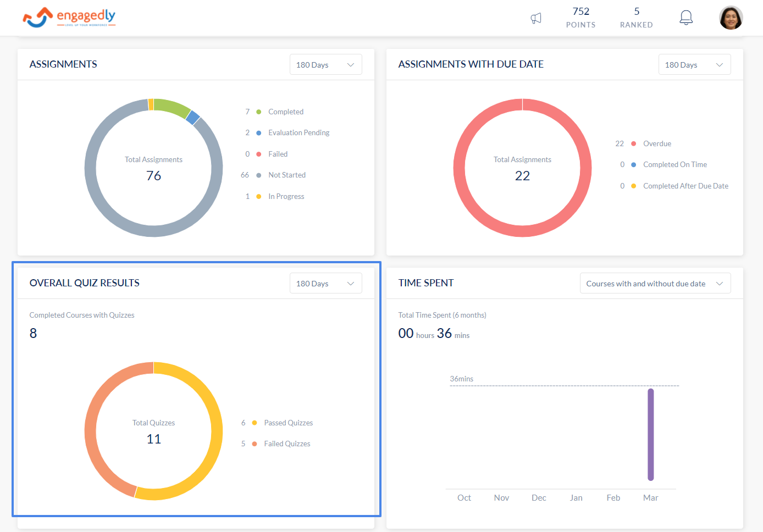Open Overall Quiz Results 180 Days dropdown
This screenshot has height=532, width=763.
pos(325,283)
